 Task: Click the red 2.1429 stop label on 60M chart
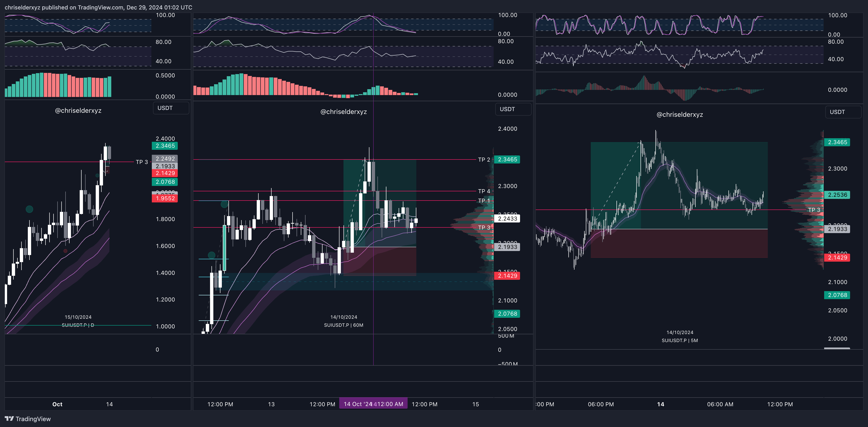coord(507,276)
